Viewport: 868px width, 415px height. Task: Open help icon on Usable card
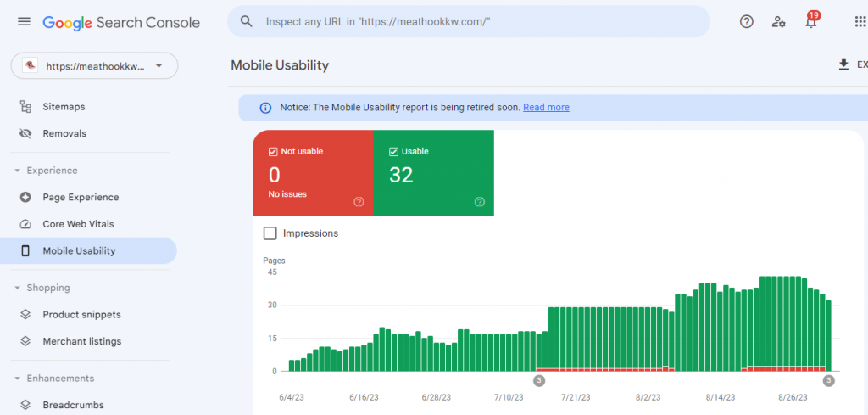coord(480,202)
